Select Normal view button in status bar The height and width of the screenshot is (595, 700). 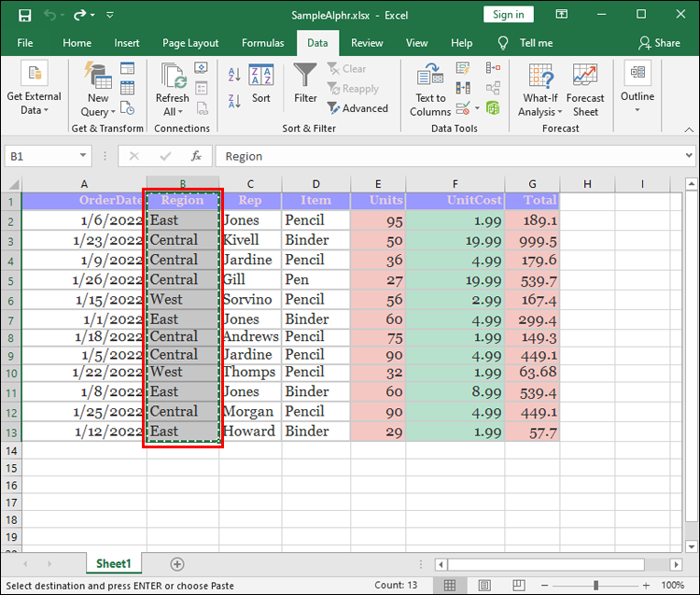point(450,586)
